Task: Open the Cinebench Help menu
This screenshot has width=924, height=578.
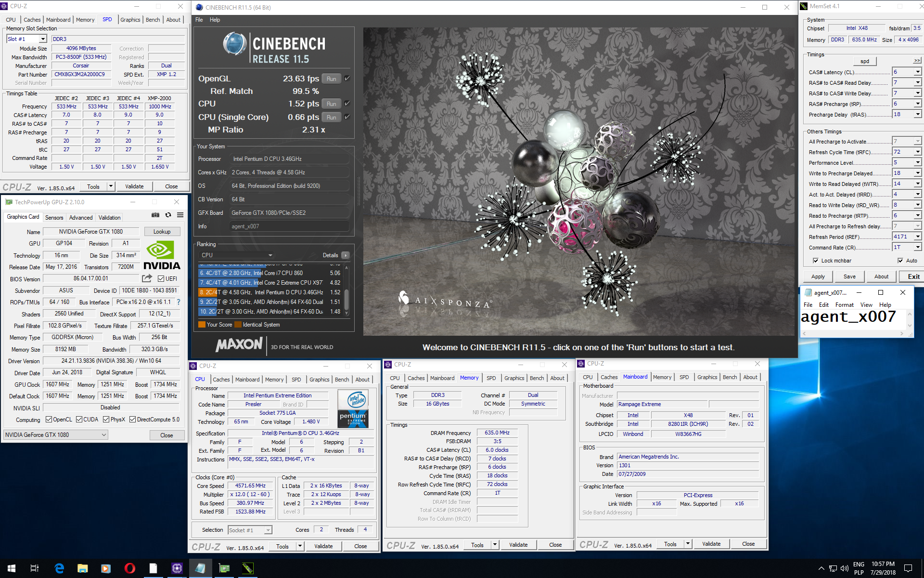Action: [215, 20]
